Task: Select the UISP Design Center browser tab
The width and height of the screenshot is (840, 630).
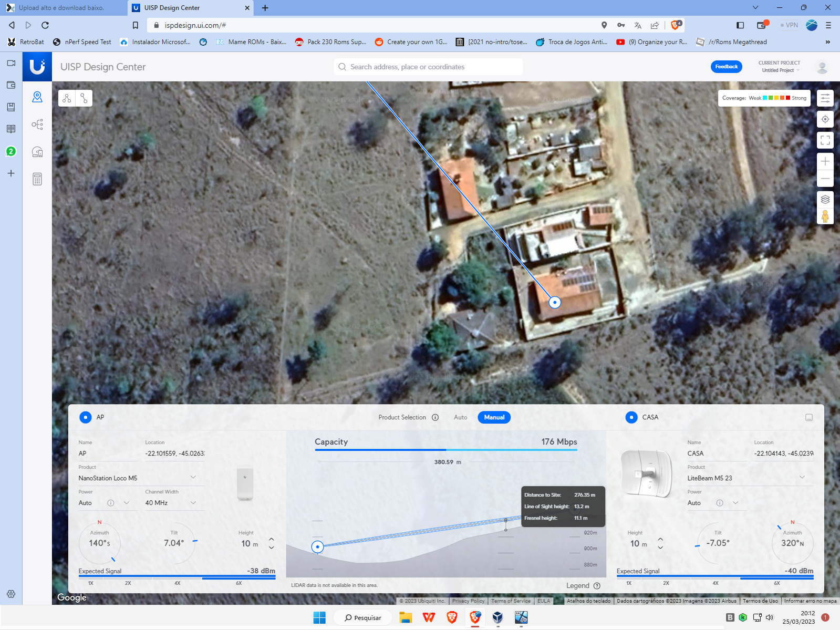Action: 190,8
